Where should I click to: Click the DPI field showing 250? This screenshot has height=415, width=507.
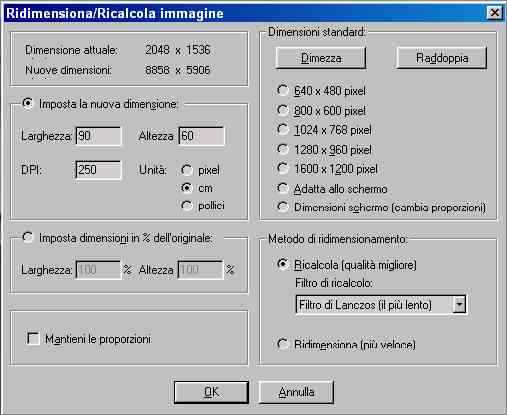(x=98, y=170)
